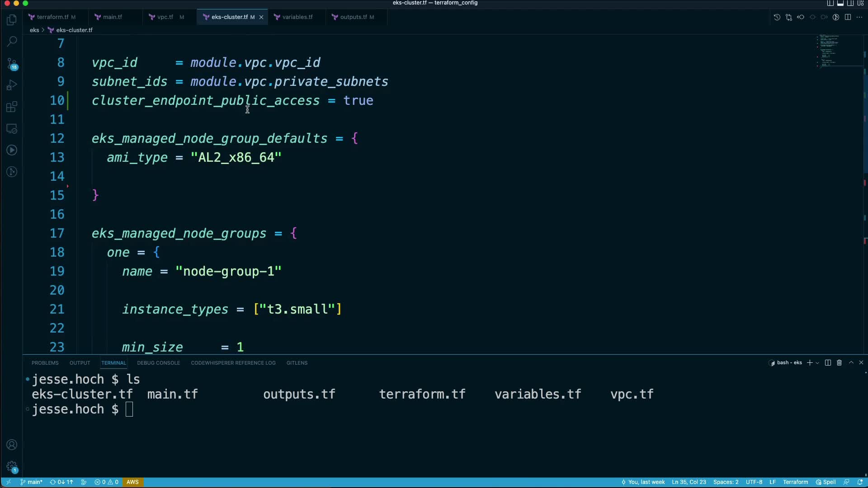Switch to the variables.tf tab
The width and height of the screenshot is (868, 488).
pyautogui.click(x=297, y=17)
